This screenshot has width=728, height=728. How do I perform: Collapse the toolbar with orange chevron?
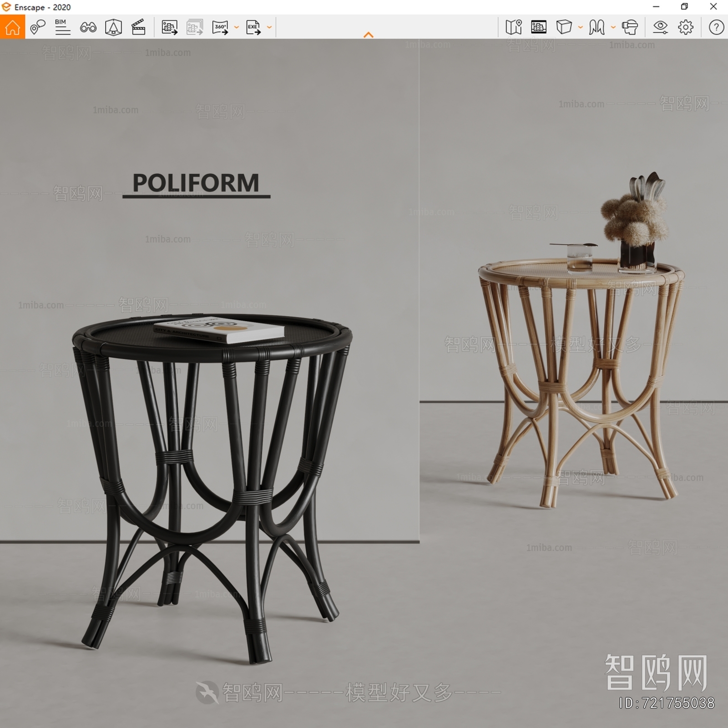pos(369,35)
